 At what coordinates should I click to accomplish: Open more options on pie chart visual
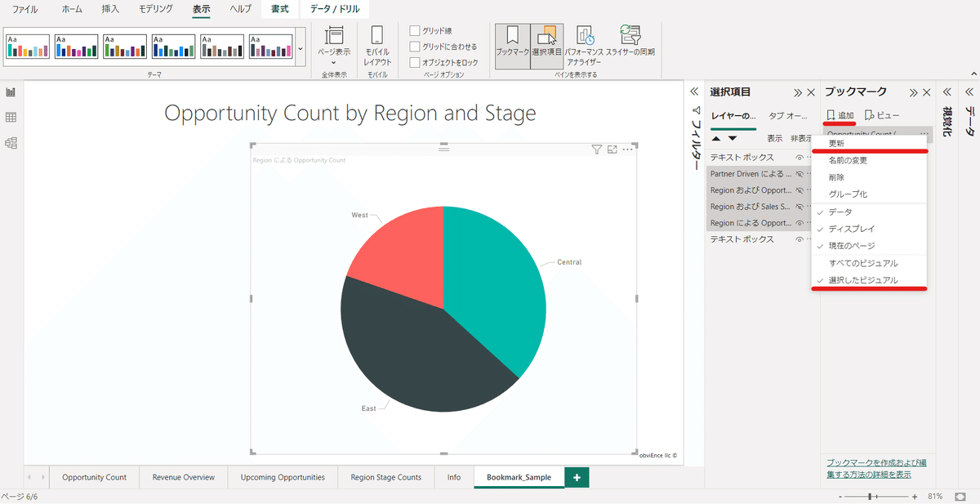(x=627, y=149)
